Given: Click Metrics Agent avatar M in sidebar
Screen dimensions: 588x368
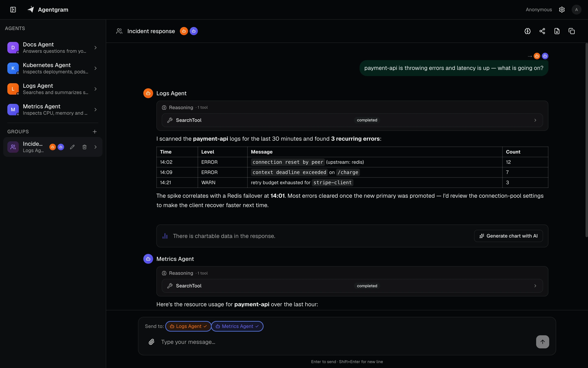Looking at the screenshot, I should [13, 110].
